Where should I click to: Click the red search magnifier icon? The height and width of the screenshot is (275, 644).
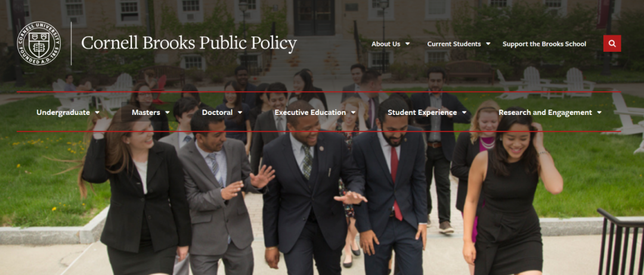[x=612, y=43]
